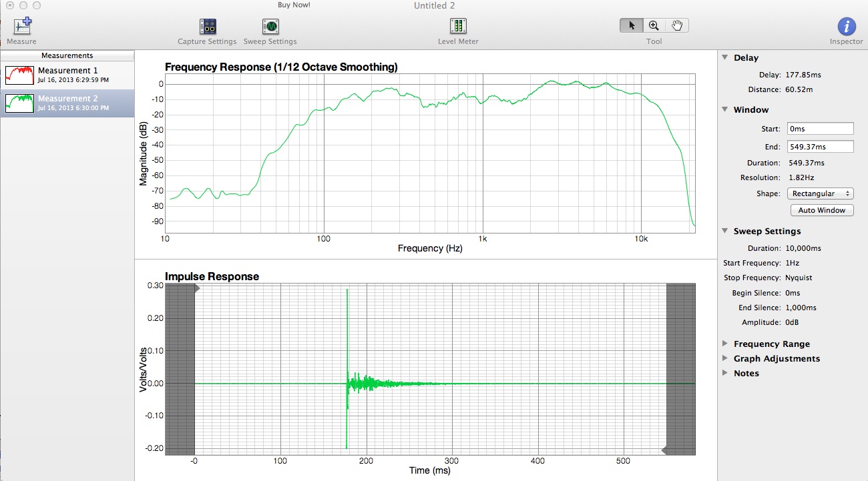Click the Measure toolbar icon
The image size is (868, 481).
coord(22,27)
